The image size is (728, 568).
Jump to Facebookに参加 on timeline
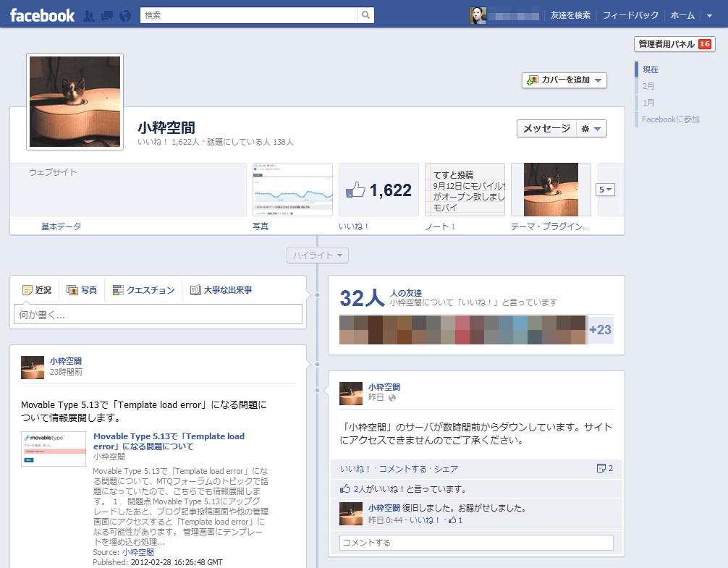tap(670, 119)
